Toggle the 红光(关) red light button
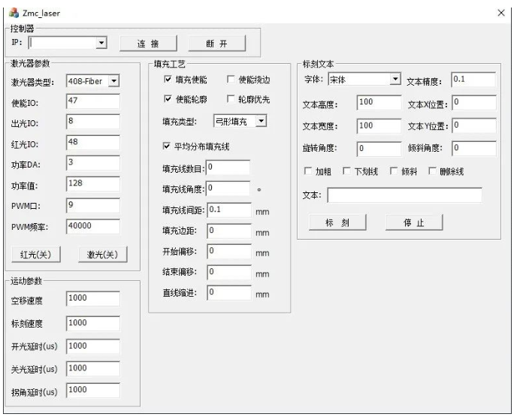This screenshot has height=420, width=517. (36, 255)
